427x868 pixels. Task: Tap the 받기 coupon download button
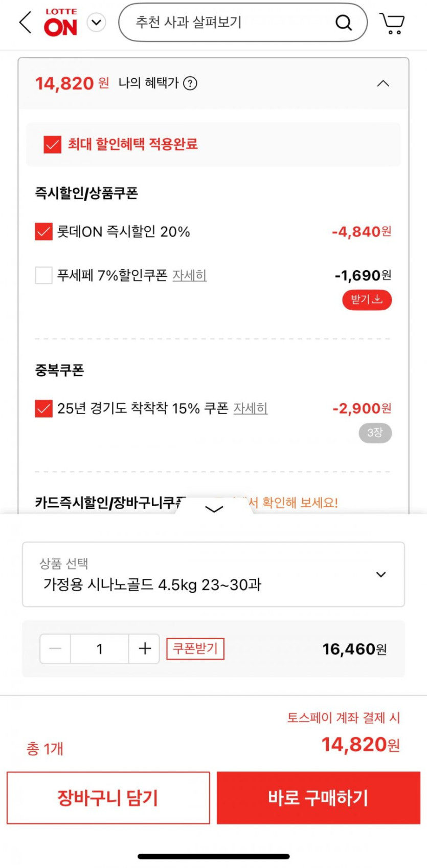[x=367, y=299]
